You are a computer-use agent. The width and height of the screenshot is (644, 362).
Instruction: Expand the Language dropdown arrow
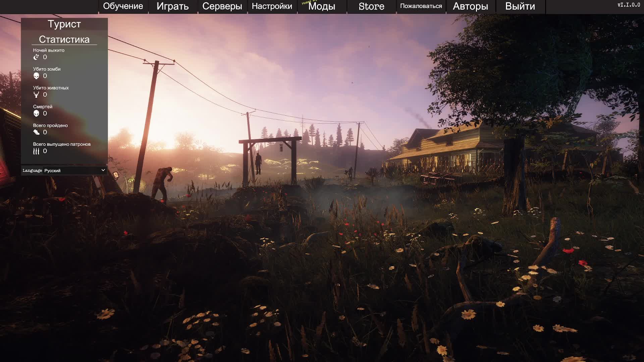click(103, 170)
